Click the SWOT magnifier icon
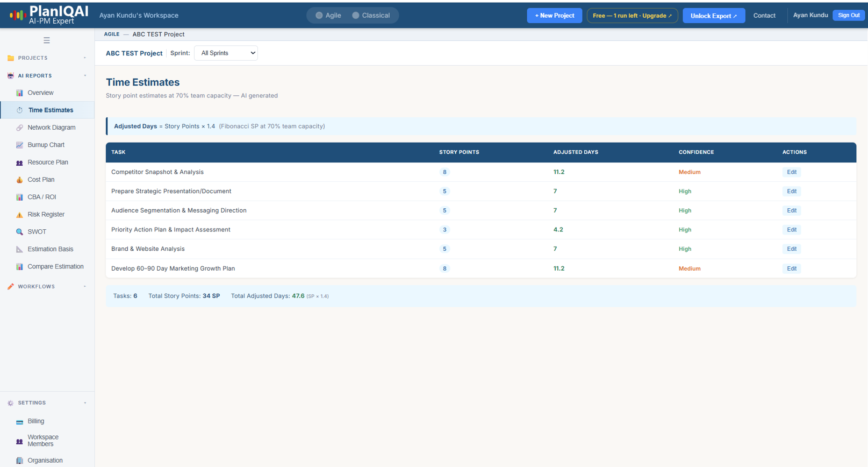 click(20, 232)
